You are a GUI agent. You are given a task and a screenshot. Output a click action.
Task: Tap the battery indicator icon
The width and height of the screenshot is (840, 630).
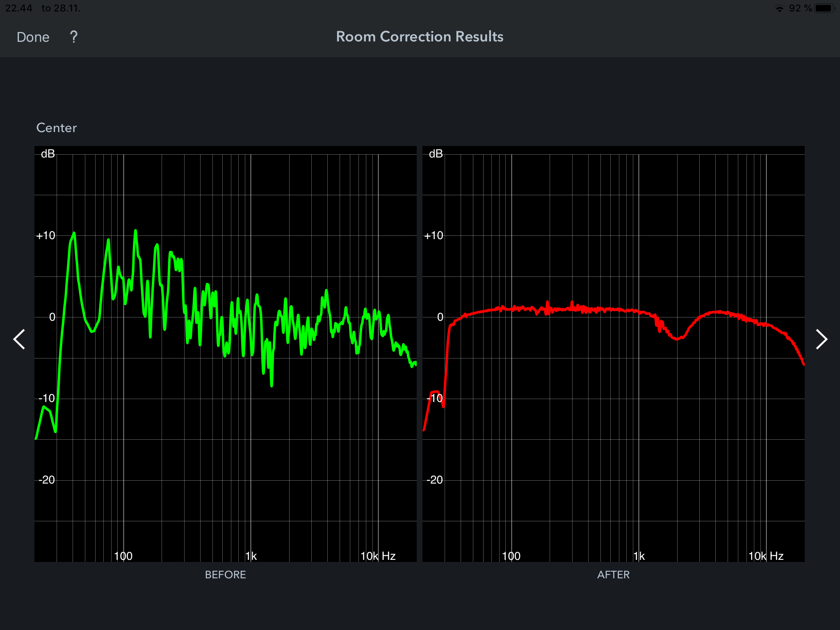tap(824, 9)
